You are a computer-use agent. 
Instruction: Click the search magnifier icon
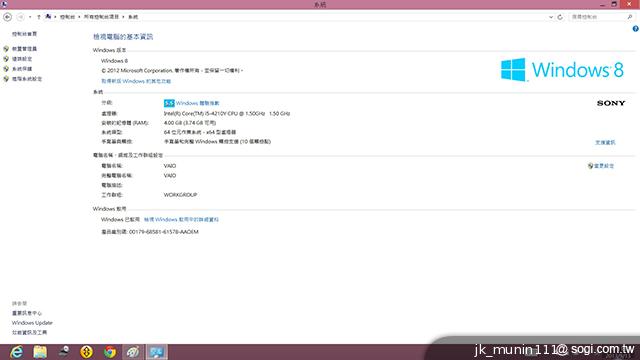pos(630,17)
